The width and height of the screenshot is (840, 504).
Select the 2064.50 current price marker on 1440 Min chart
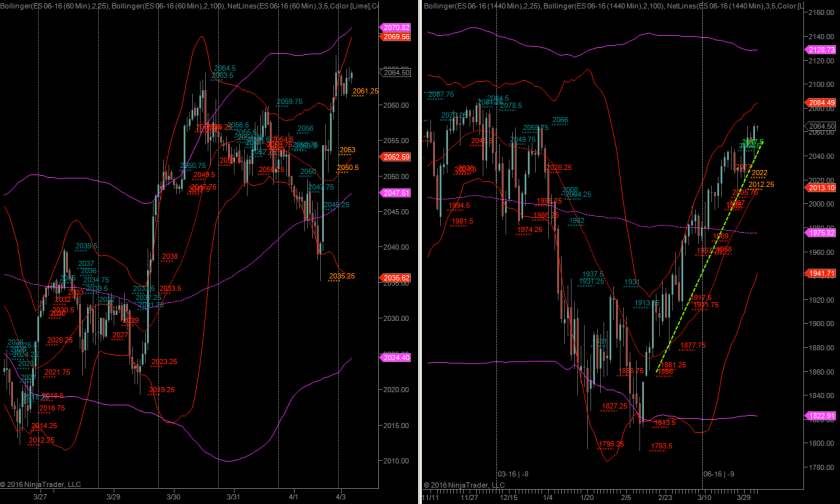point(820,126)
